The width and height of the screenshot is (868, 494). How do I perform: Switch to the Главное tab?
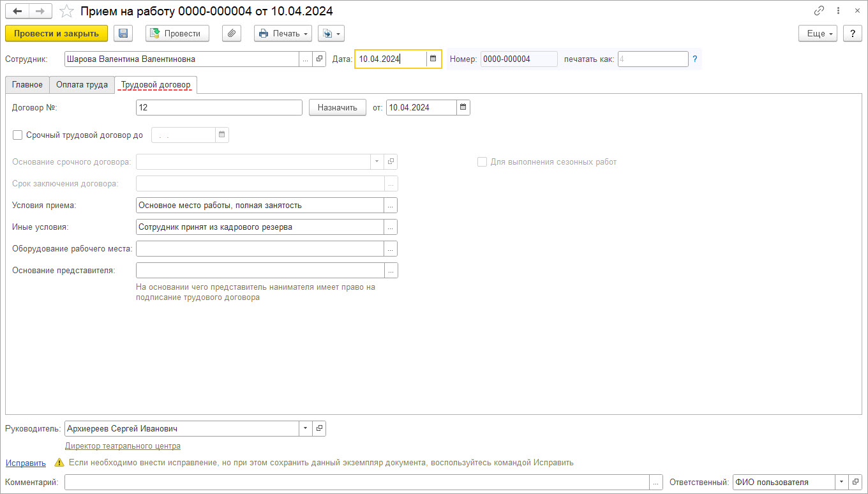(27, 85)
